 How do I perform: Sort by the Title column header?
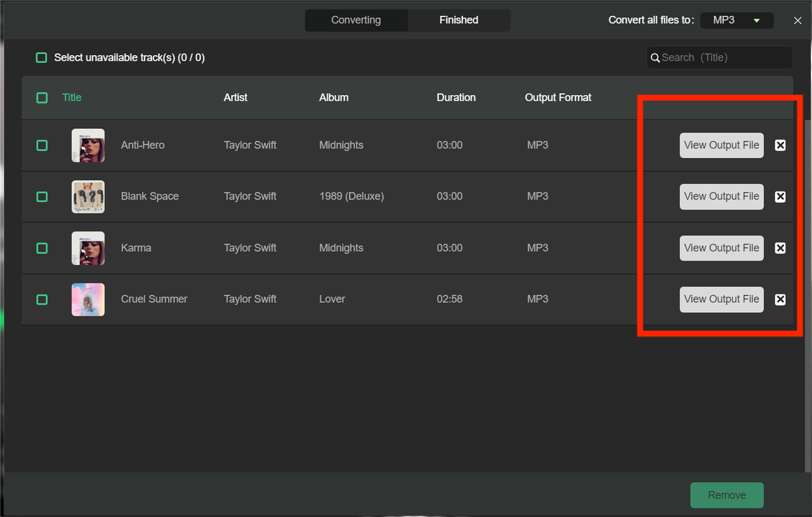[72, 98]
